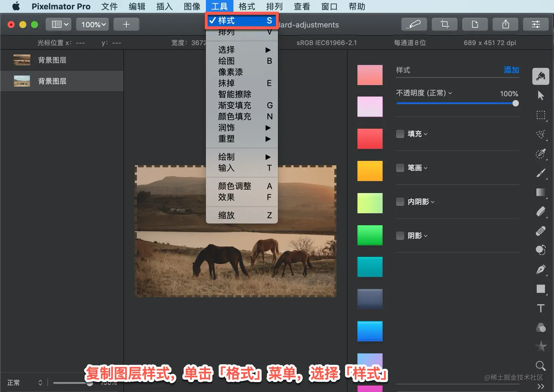The image size is (554, 392).
Task: Select the Style tool paint icon
Action: point(540,76)
